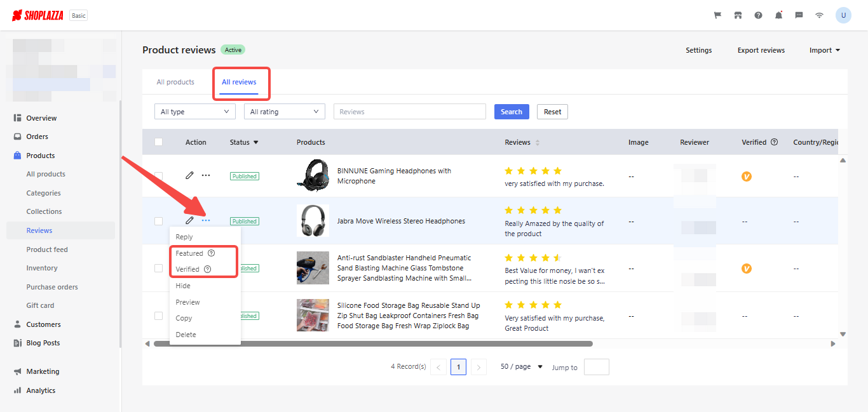The image size is (868, 412).
Task: Open the BINNUNE gaming headset thumbnail
Action: [313, 176]
